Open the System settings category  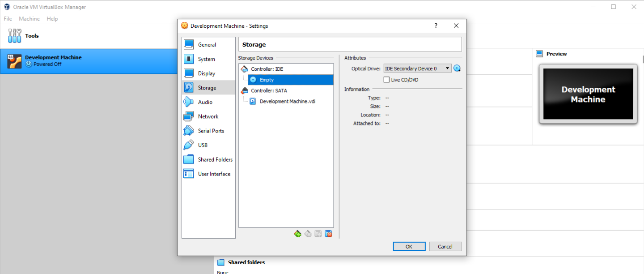pos(208,59)
